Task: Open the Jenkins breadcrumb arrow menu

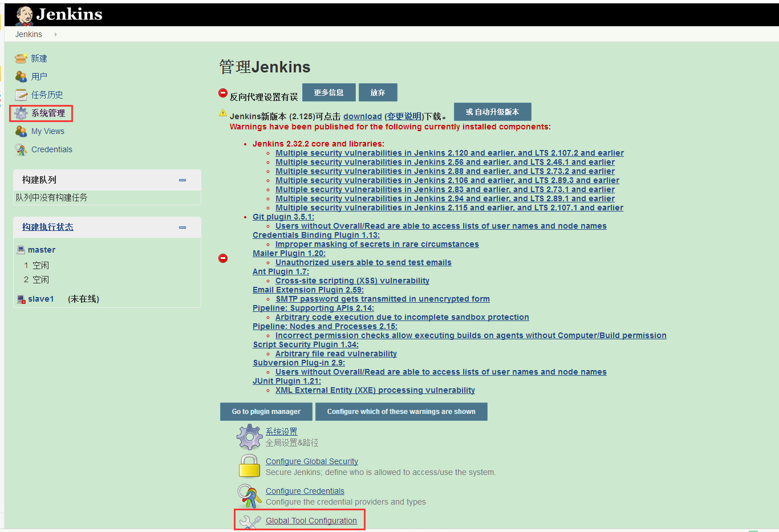Action: [55, 34]
